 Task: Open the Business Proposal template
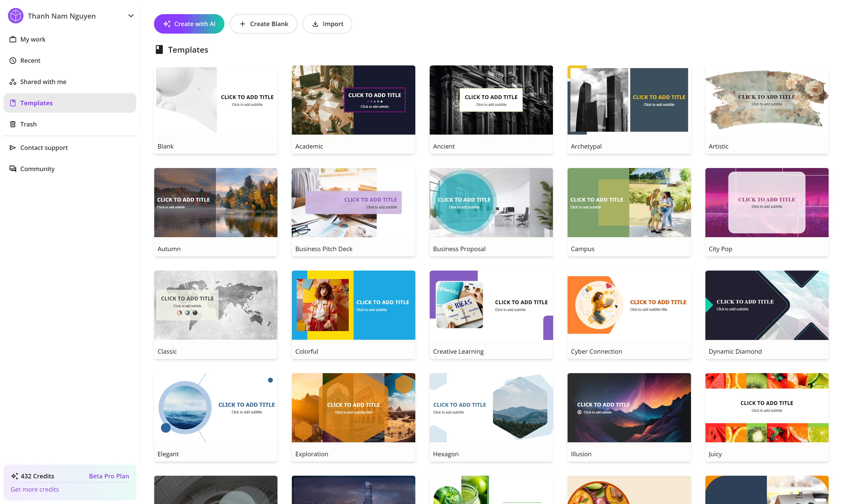491,203
